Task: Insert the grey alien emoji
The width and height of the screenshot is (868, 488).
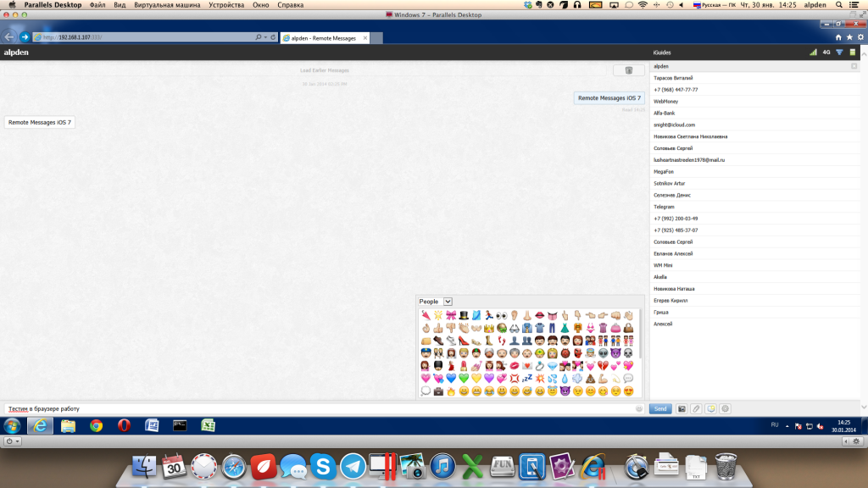Action: [603, 353]
